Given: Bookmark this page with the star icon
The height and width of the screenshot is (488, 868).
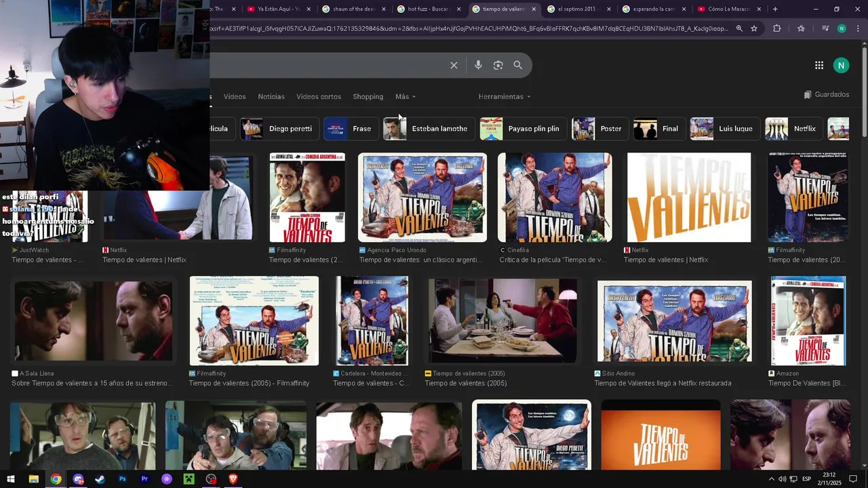Looking at the screenshot, I should coord(754,28).
